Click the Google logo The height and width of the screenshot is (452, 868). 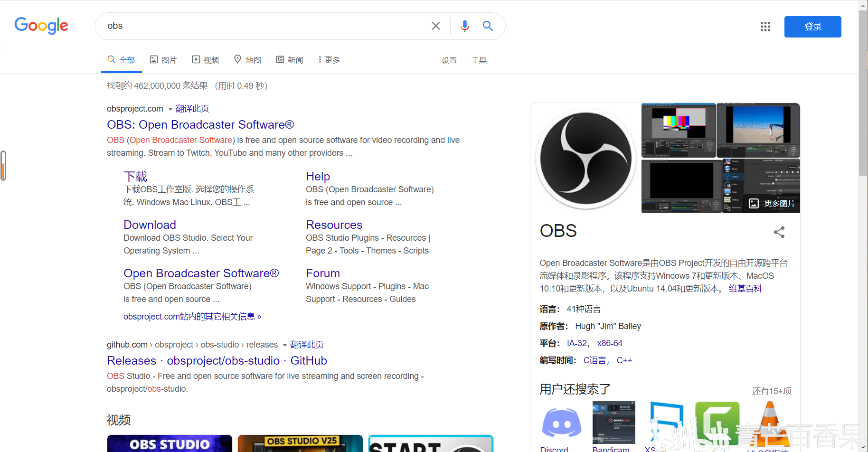tap(41, 26)
